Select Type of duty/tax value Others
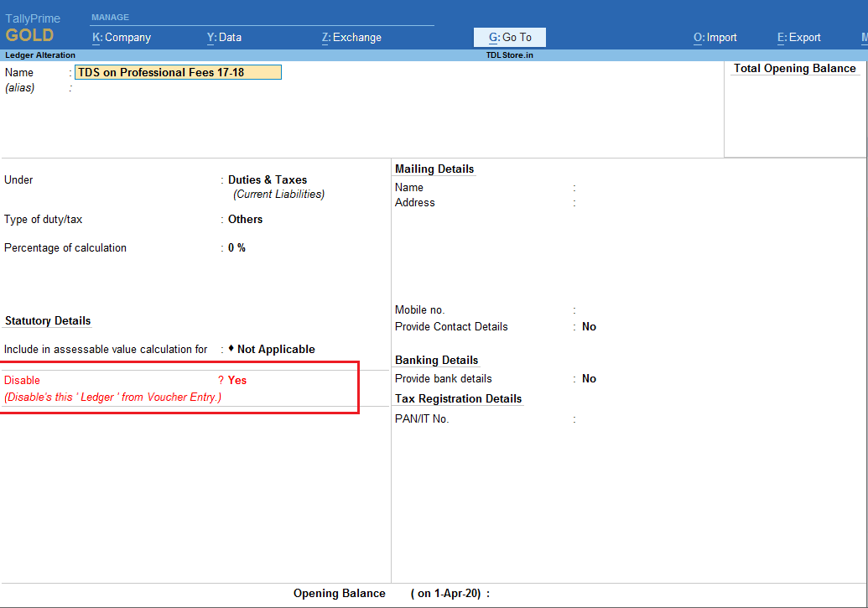The image size is (868, 608). pos(245,219)
